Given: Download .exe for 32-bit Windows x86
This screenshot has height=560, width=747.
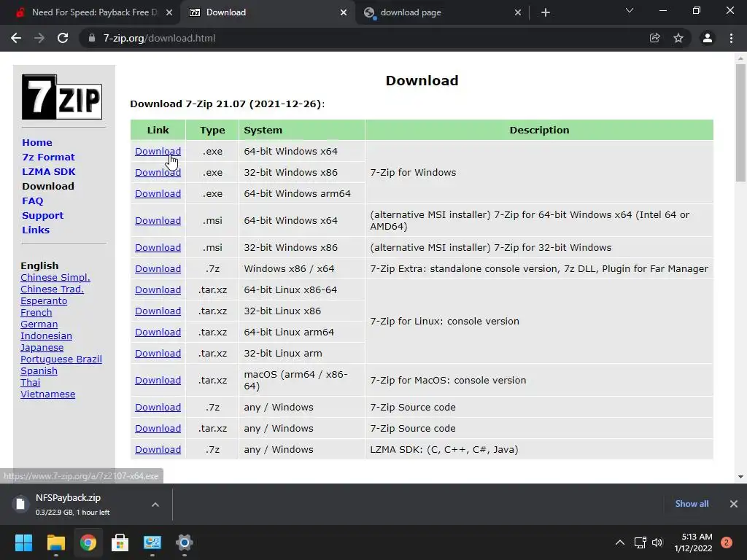Looking at the screenshot, I should pyautogui.click(x=158, y=172).
